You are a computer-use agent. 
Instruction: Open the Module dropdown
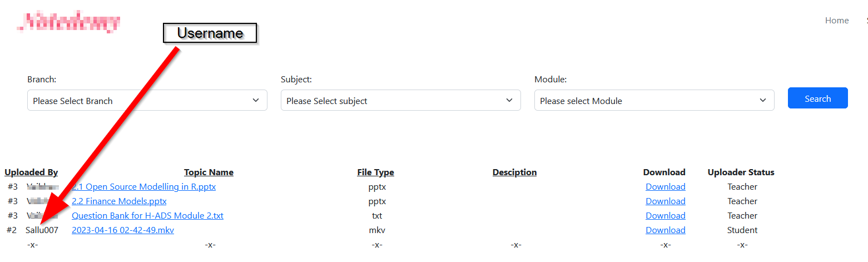tap(654, 101)
